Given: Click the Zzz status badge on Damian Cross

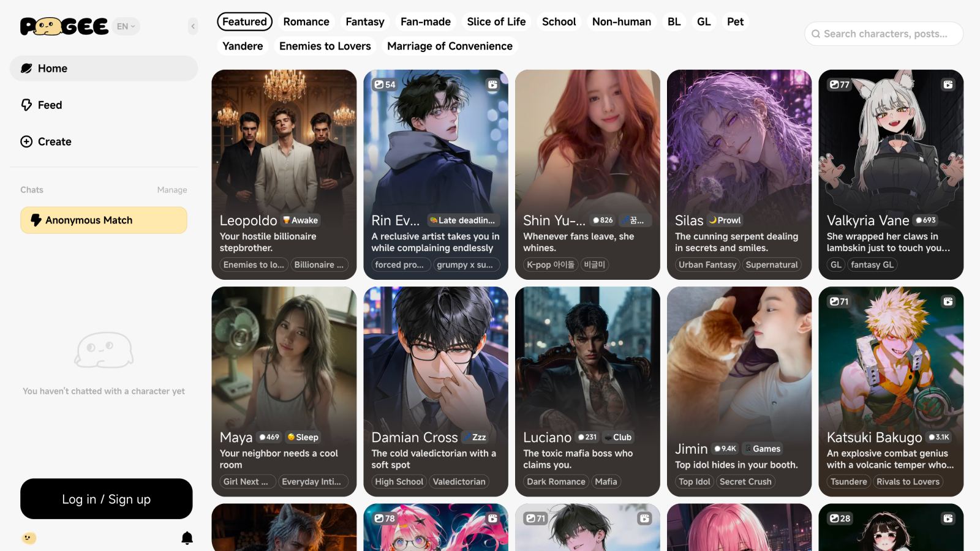Looking at the screenshot, I should 475,437.
